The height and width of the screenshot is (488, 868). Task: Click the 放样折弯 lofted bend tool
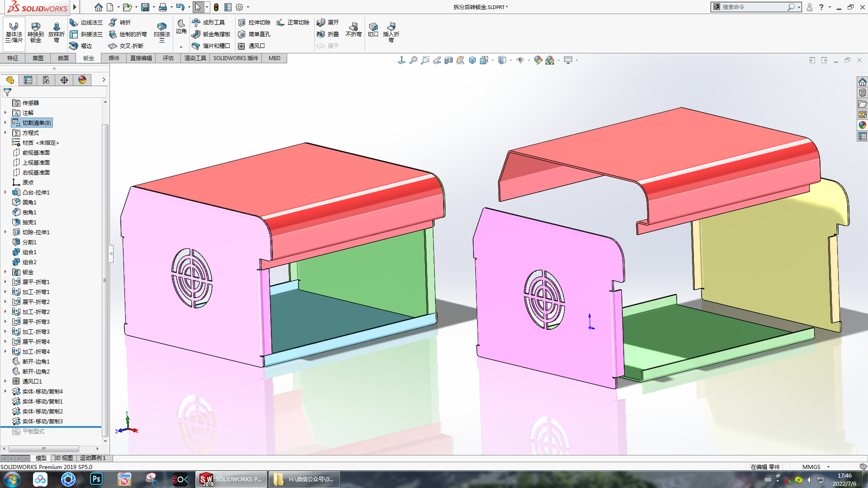57,32
